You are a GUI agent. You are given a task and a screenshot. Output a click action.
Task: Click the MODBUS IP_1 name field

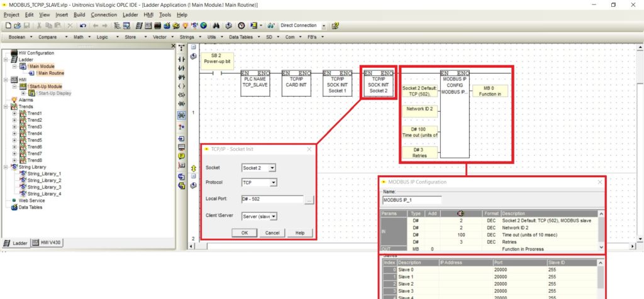click(x=412, y=200)
